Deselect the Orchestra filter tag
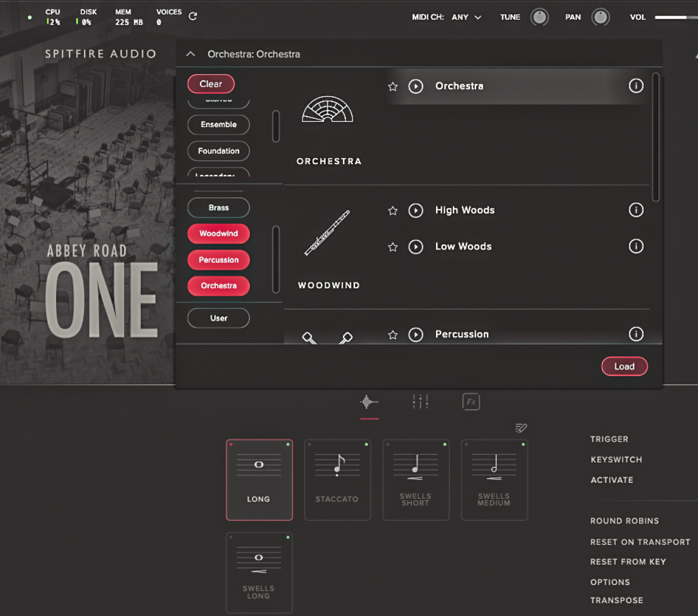 pos(218,286)
